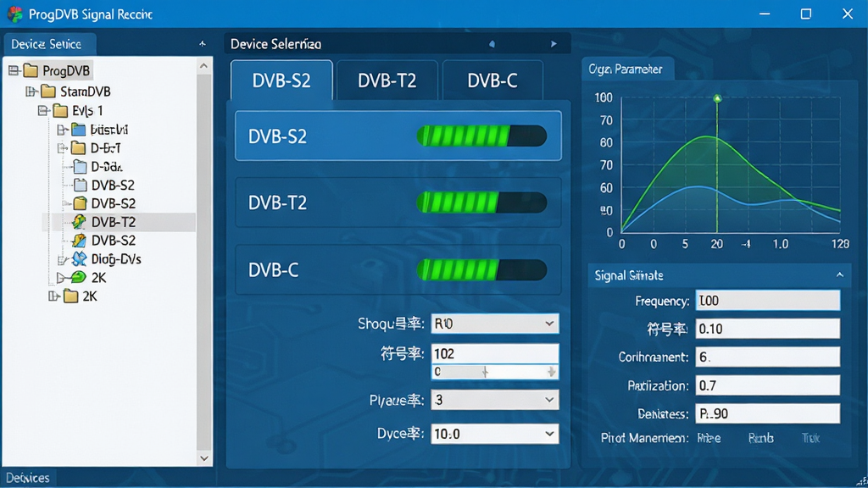Image resolution: width=868 pixels, height=488 pixels.
Task: Click the tree scrollbar down arrow
Action: pos(203,458)
